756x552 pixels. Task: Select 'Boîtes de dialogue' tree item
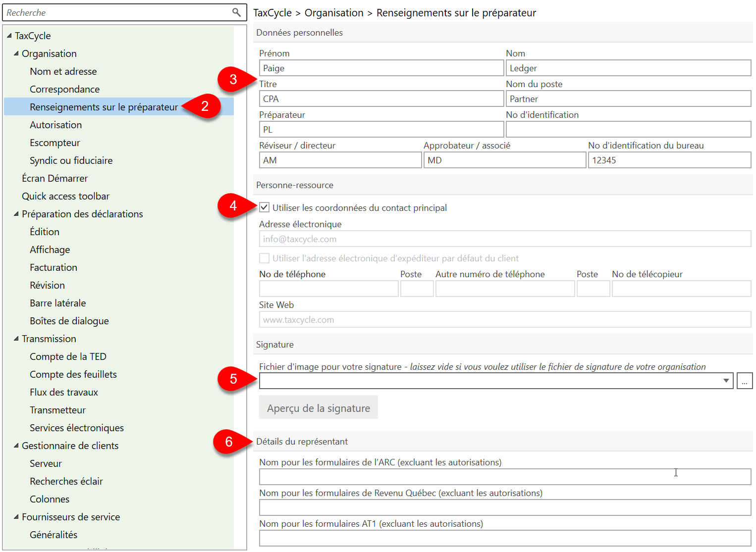(x=69, y=321)
